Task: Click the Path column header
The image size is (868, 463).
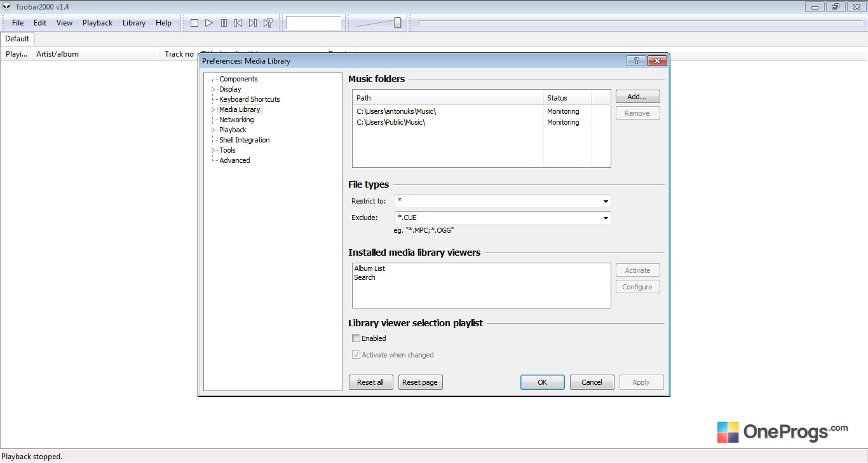Action: pos(448,98)
